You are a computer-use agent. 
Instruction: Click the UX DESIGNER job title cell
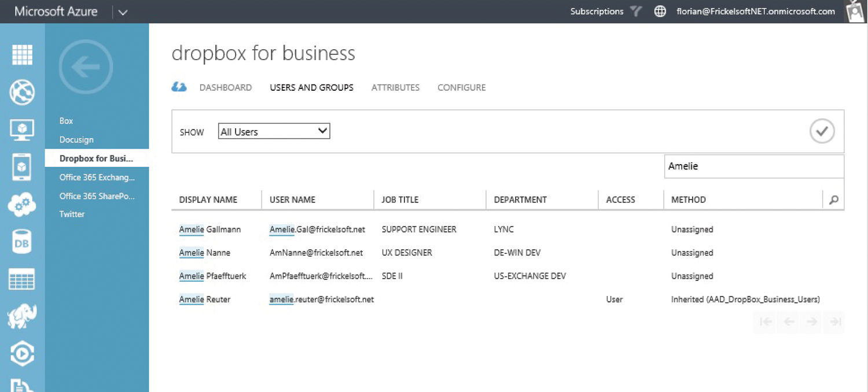407,253
